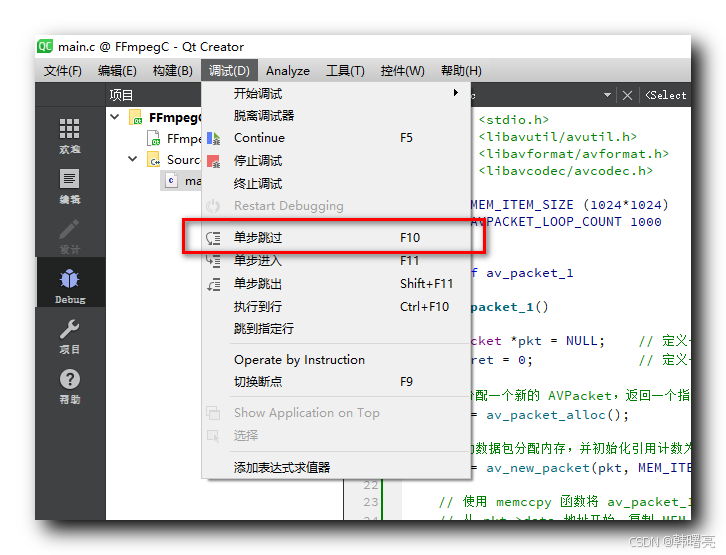This screenshot has width=726, height=555.
Task: Select Sources folder tree row
Action: [x=154, y=160]
